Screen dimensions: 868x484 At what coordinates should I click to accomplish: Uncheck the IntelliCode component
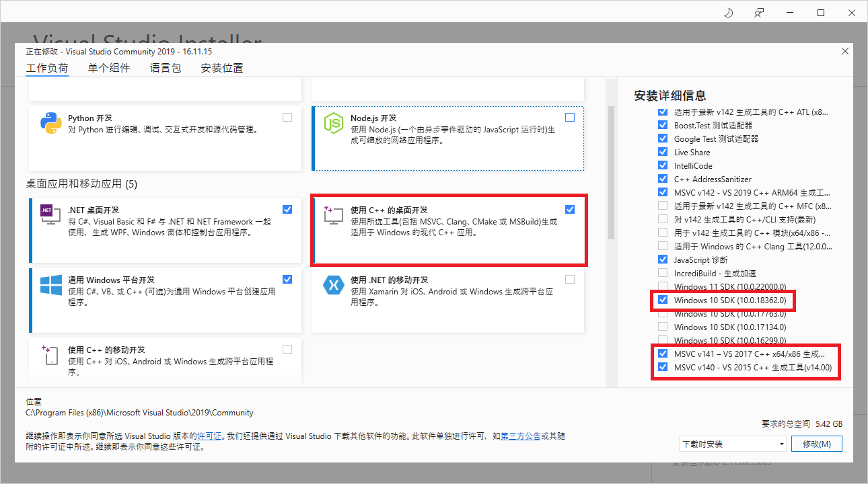(663, 165)
